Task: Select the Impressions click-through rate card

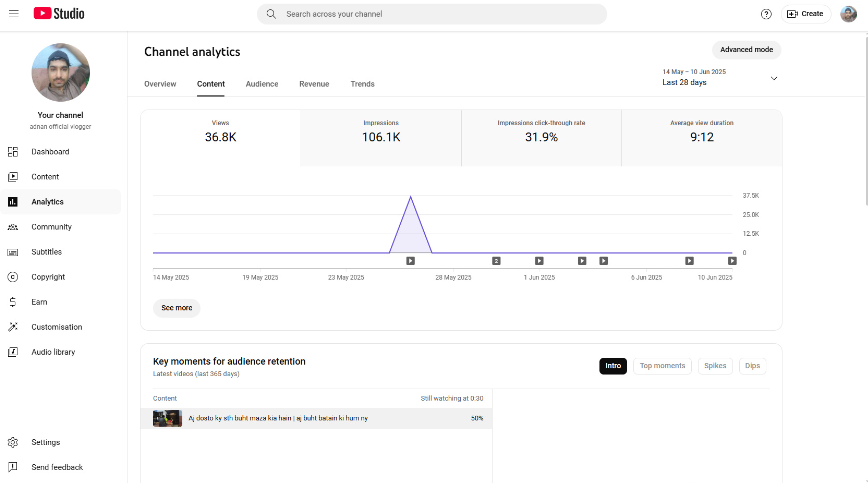Action: pyautogui.click(x=541, y=138)
